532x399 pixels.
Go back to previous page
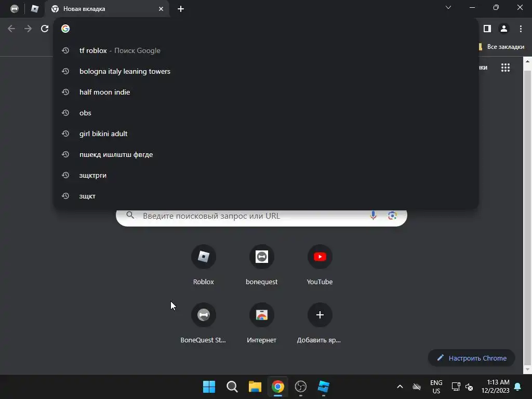11,29
